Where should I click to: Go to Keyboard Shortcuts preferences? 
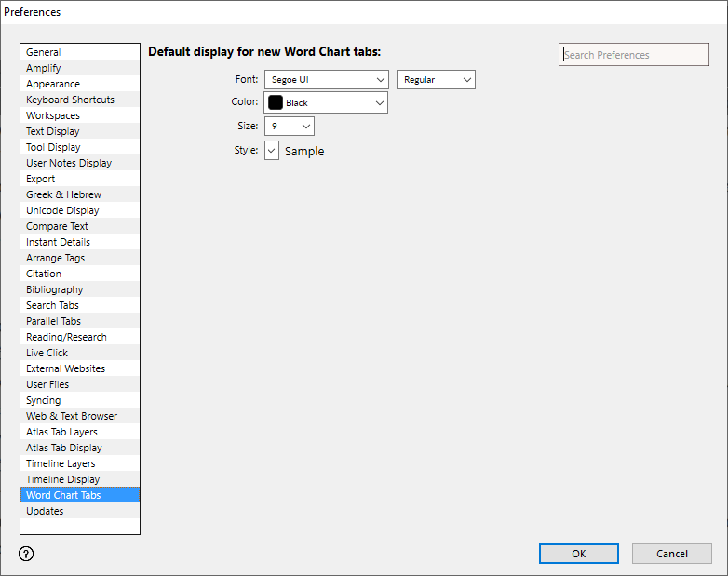tap(70, 100)
